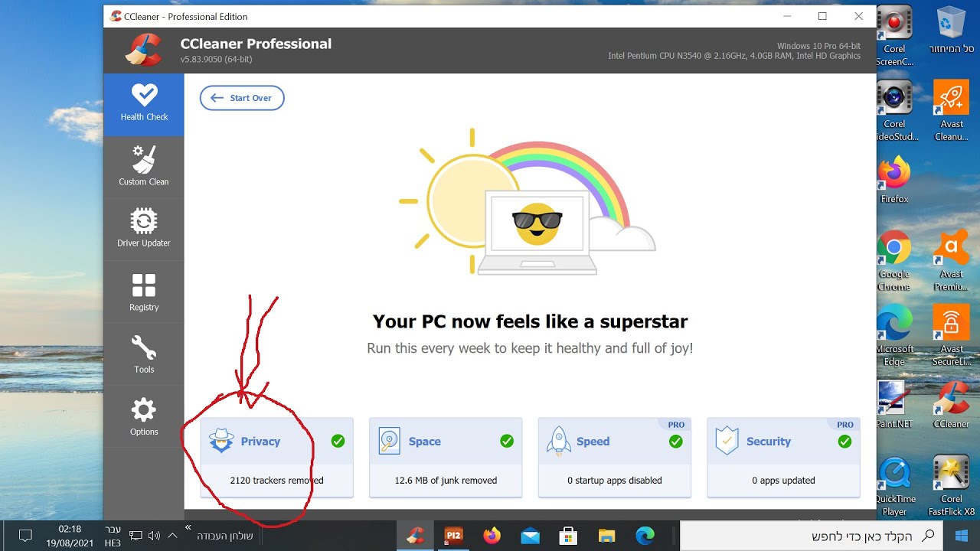Click "12.6 MB of junk removed" text
Viewport: 980px width, 551px height.
pos(446,481)
